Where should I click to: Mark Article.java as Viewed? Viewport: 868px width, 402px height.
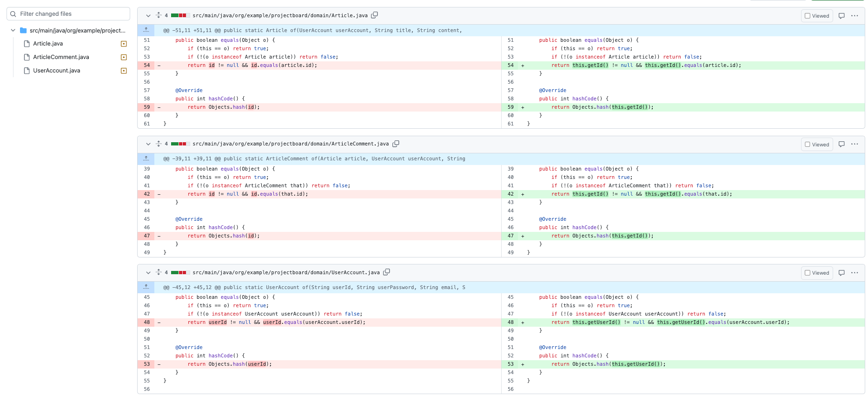[817, 16]
